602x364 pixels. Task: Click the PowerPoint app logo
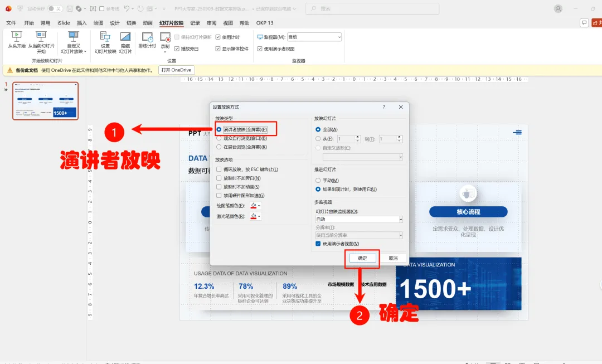(8, 8)
